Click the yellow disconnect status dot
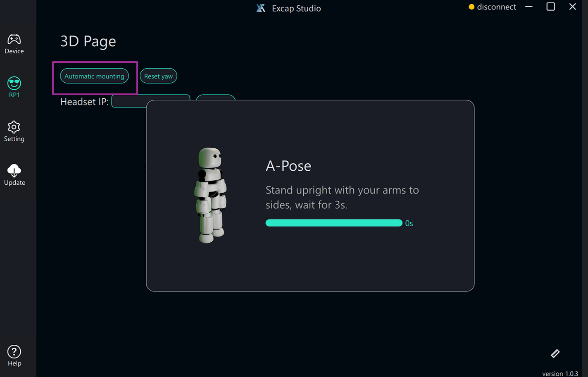The image size is (588, 377). tap(471, 7)
